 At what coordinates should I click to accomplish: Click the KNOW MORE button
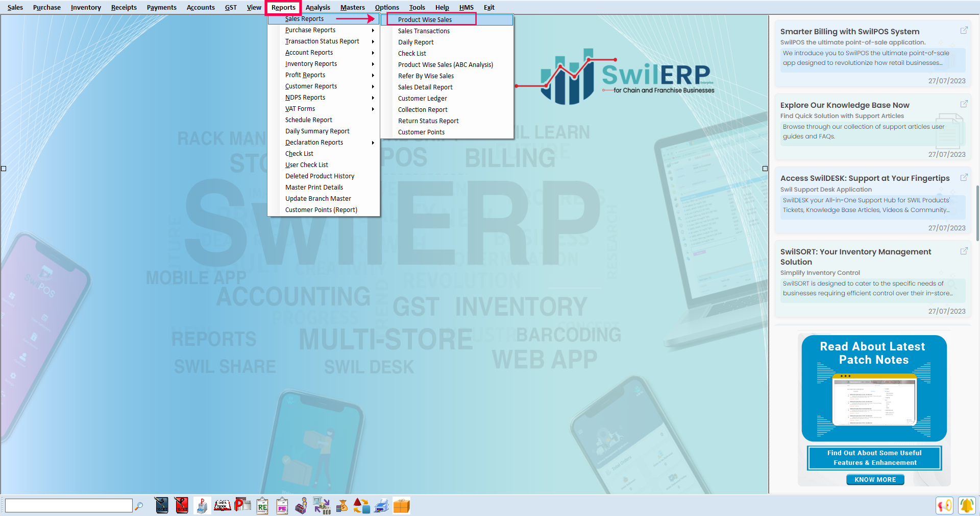pos(875,480)
